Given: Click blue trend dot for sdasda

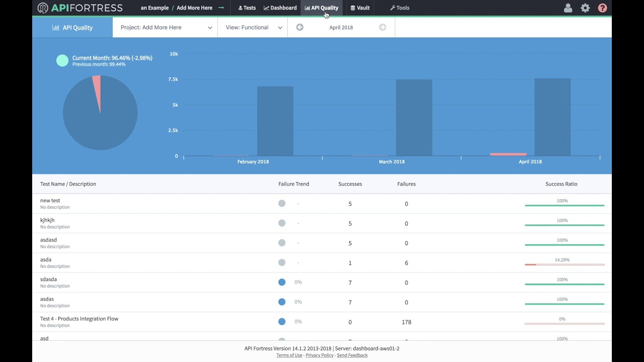Looking at the screenshot, I should (x=282, y=282).
